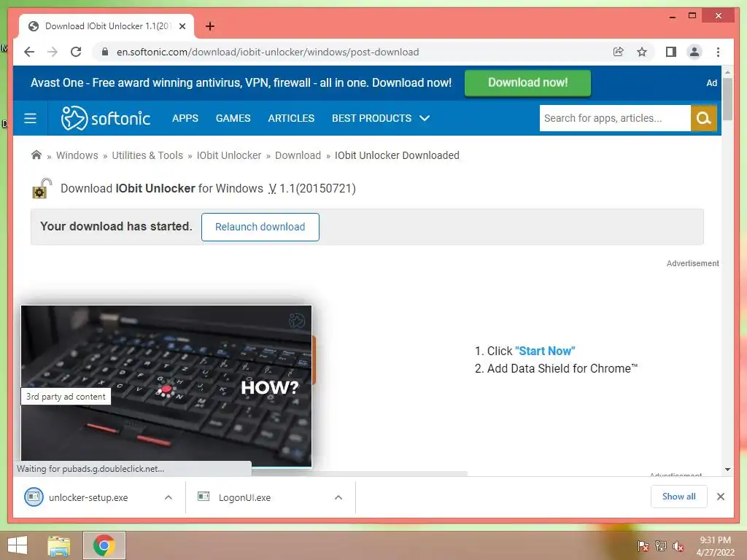Click the page vertical scrollbar thumb
This screenshot has height=560, width=747.
727,99
